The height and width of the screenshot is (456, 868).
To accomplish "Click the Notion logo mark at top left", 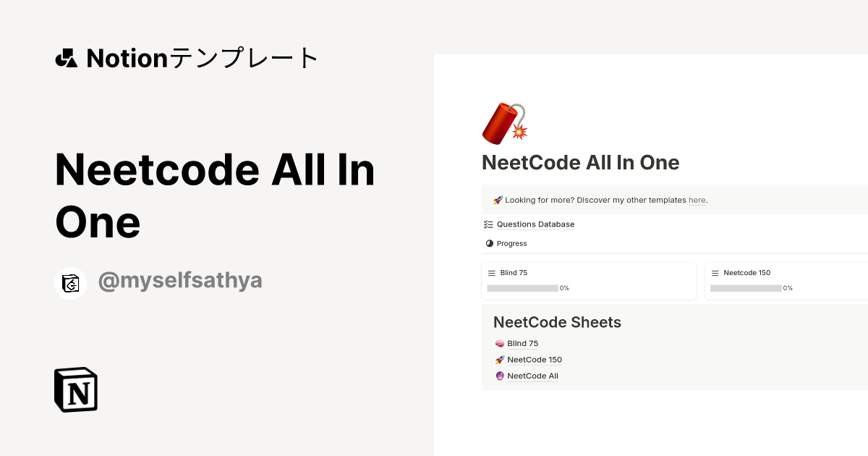I will tap(66, 57).
